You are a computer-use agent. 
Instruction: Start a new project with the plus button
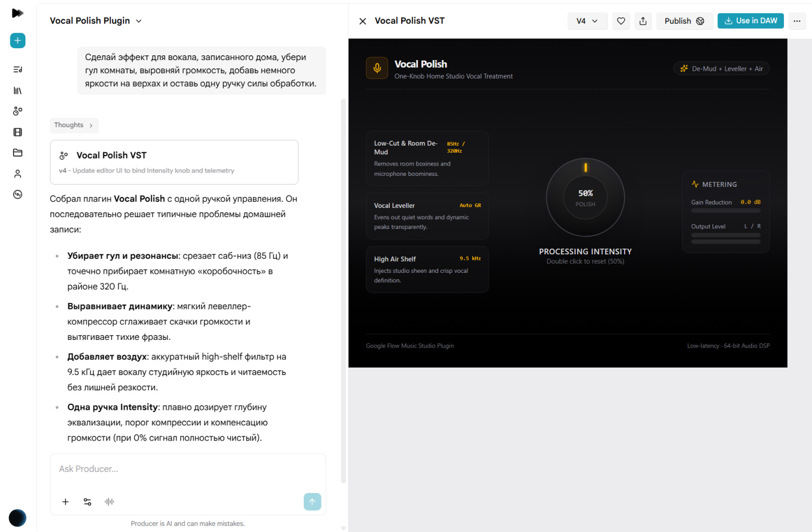pyautogui.click(x=17, y=41)
